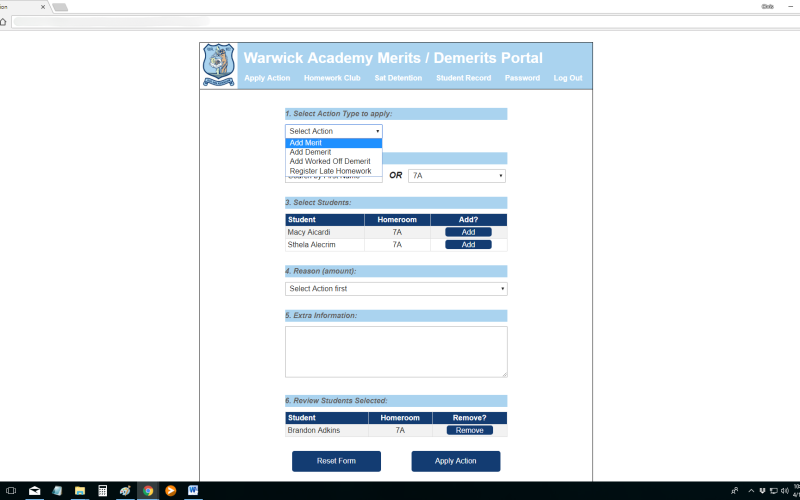Viewport: 800px width, 500px height.
Task: Click the People icon in system tray
Action: (735, 491)
